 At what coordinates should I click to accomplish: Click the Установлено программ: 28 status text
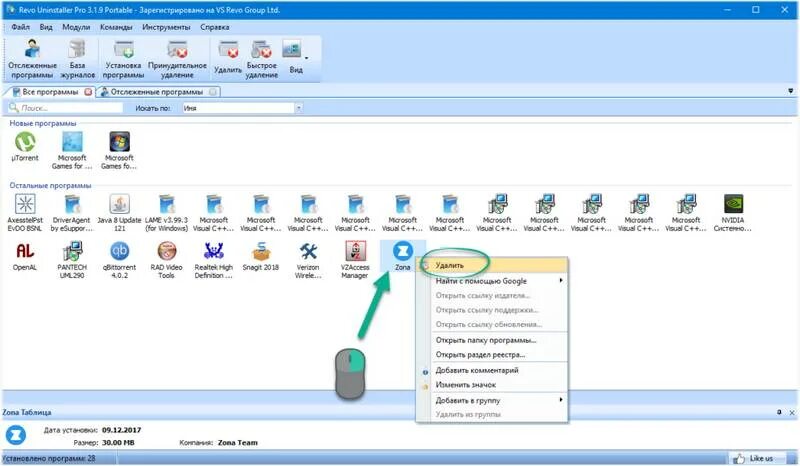tap(48, 458)
